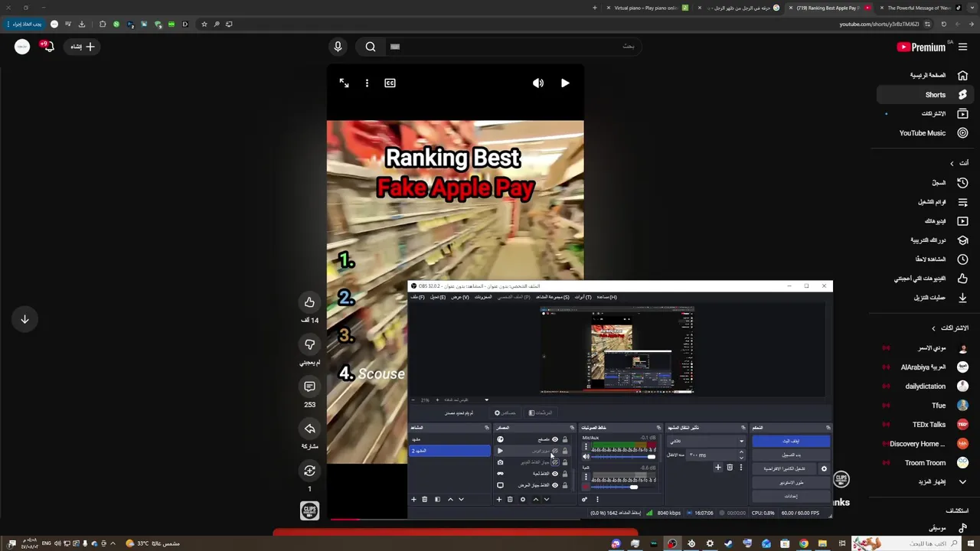Screen dimensions: 980x551
Task: Open OBS Help (H) menu
Action: 607,297
